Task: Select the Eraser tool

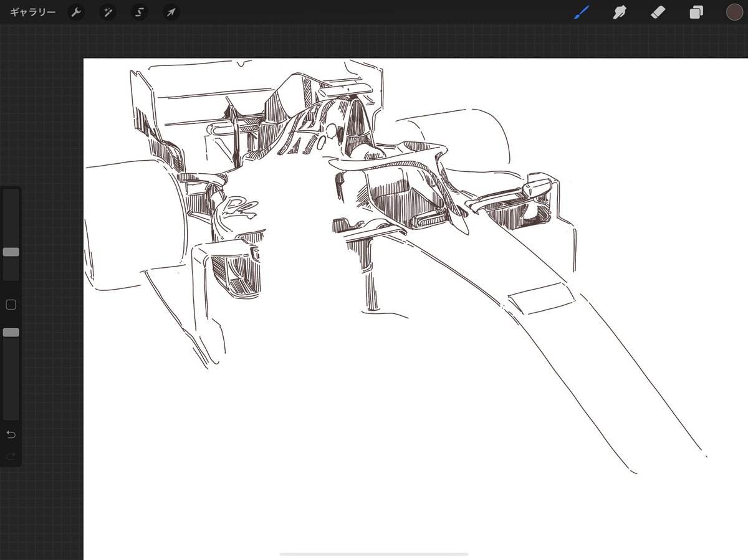Action: click(x=658, y=12)
